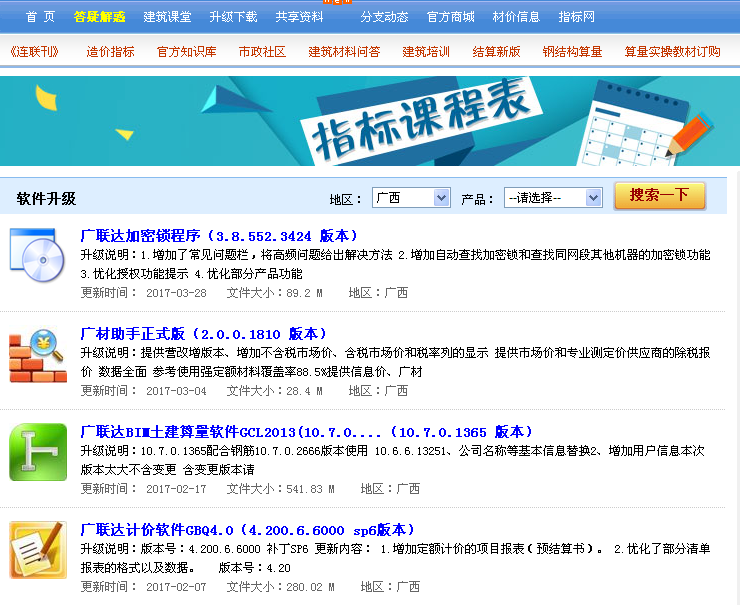Click the 钢结构算量 link
Image resolution: width=740 pixels, height=605 pixels.
[x=572, y=51]
